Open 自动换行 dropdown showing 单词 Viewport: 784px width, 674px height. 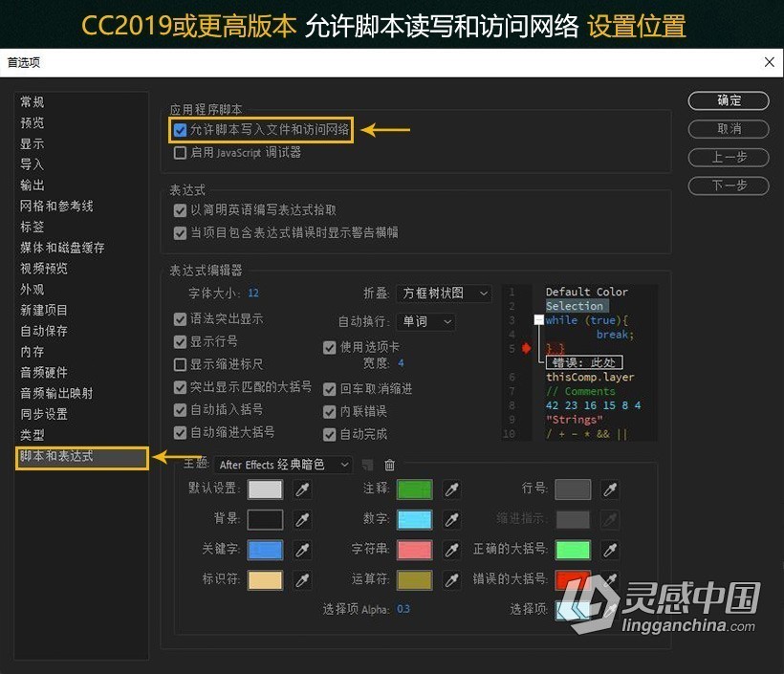click(x=426, y=321)
